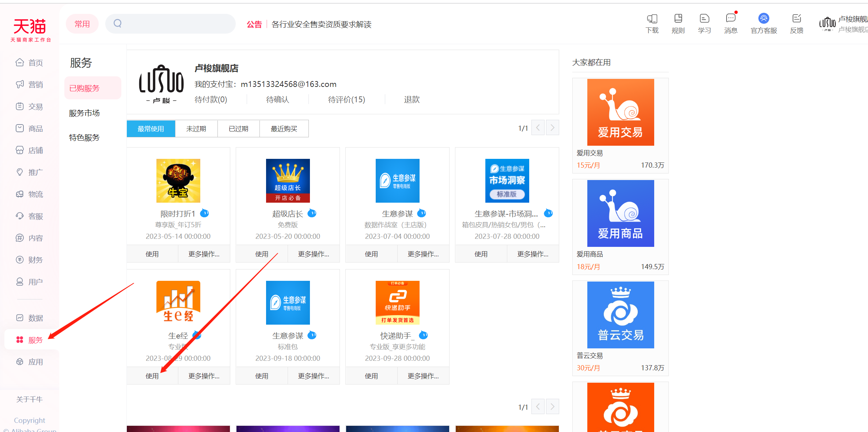Click the official customer service icon

tap(763, 19)
